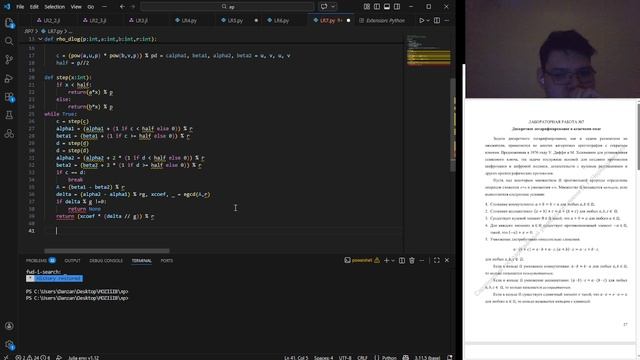Open the Explorer view in activity bar
The width and height of the screenshot is (640, 360).
point(9,23)
